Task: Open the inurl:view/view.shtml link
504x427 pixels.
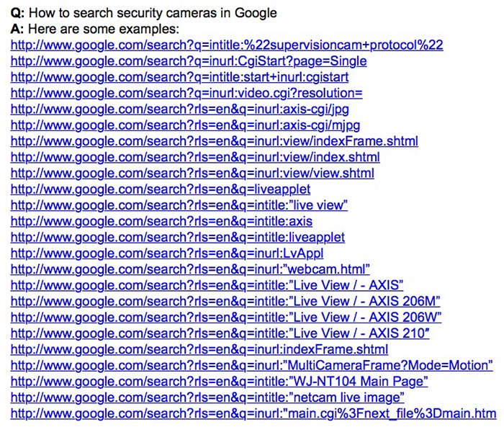Action: coord(192,174)
